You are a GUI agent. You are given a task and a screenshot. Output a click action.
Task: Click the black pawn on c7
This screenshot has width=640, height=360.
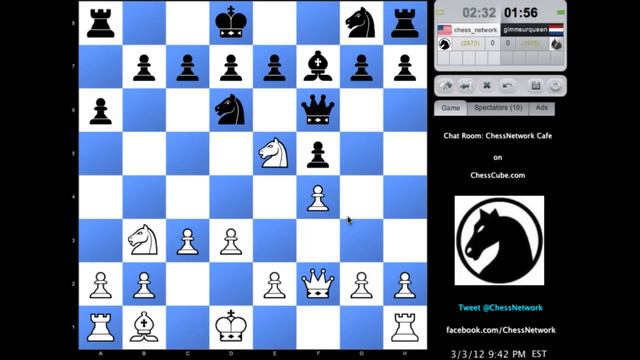187,67
